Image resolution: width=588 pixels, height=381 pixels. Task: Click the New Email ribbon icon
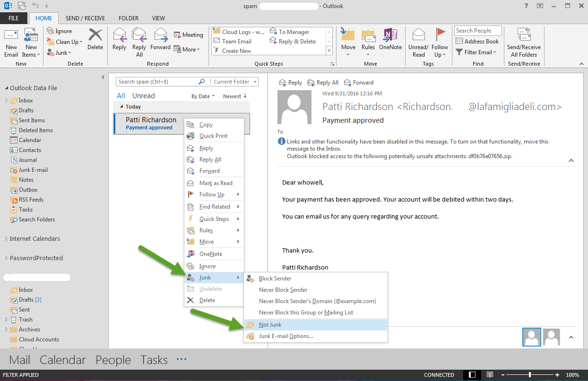11,42
